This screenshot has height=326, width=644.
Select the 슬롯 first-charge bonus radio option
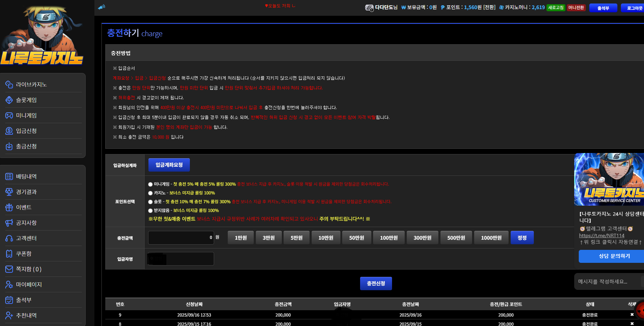click(150, 202)
